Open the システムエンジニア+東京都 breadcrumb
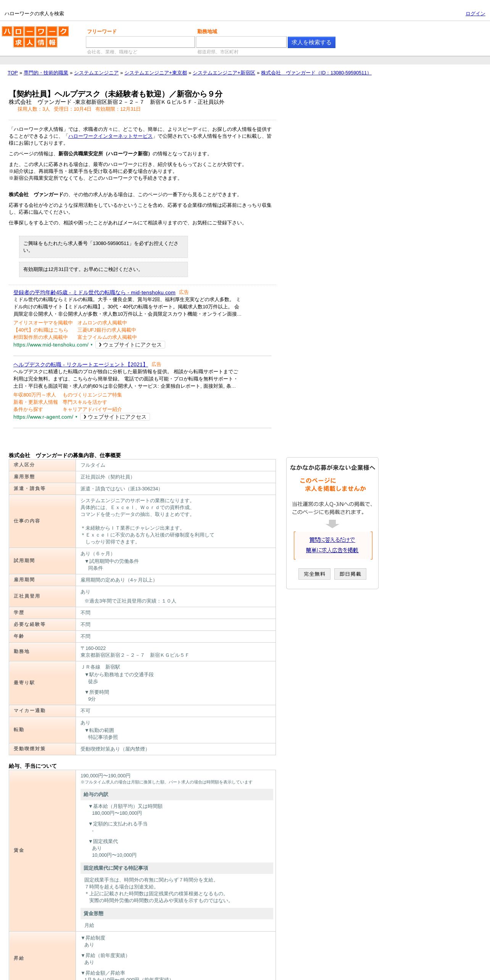 click(156, 73)
